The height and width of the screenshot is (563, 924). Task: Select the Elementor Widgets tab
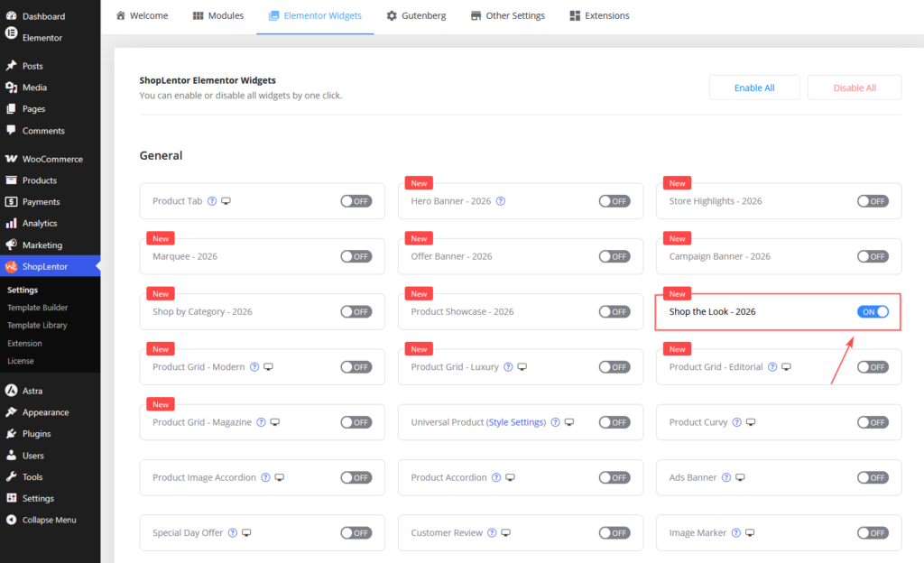click(x=315, y=16)
